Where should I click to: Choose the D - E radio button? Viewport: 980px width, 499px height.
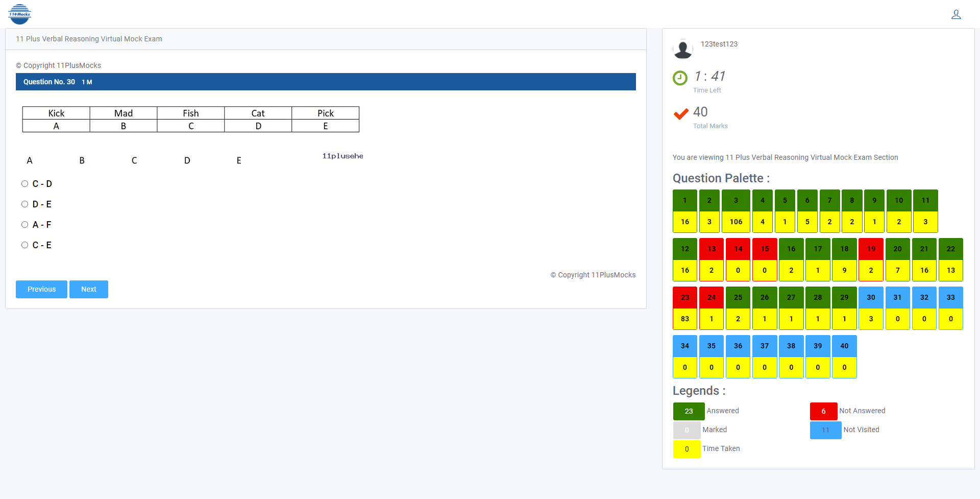[x=24, y=204]
